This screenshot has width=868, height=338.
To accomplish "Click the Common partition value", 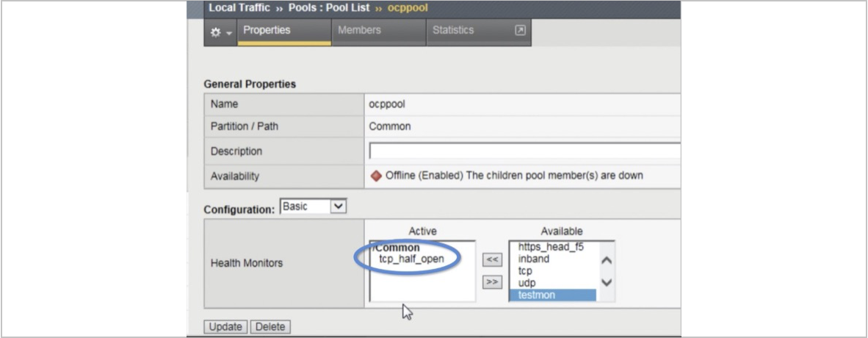I will pyautogui.click(x=390, y=126).
